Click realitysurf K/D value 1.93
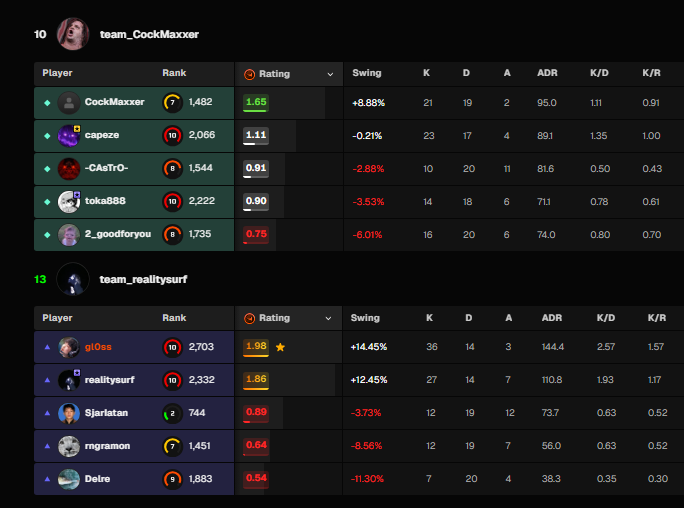684x508 pixels. click(x=605, y=380)
